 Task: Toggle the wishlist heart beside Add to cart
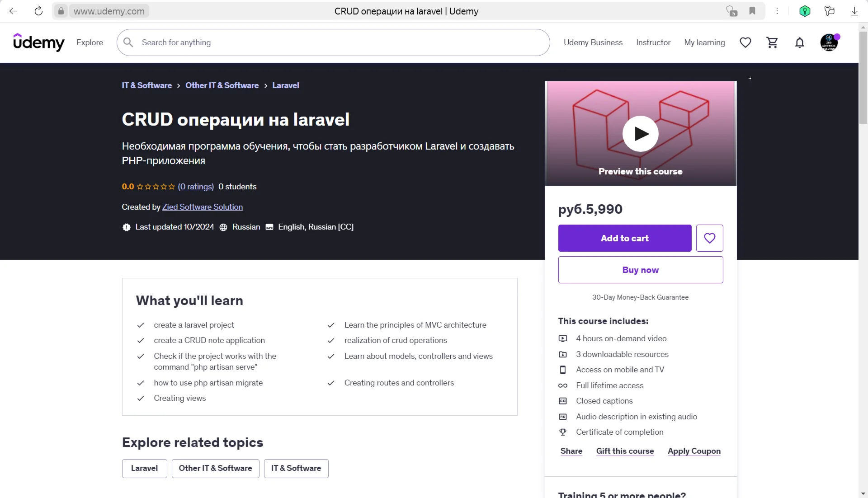(709, 238)
